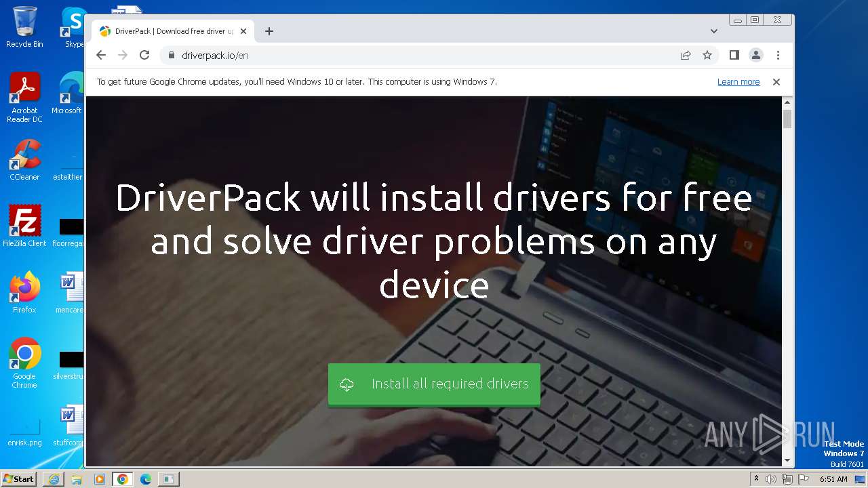
Task: Click the volume speaker tray icon
Action: point(771,479)
